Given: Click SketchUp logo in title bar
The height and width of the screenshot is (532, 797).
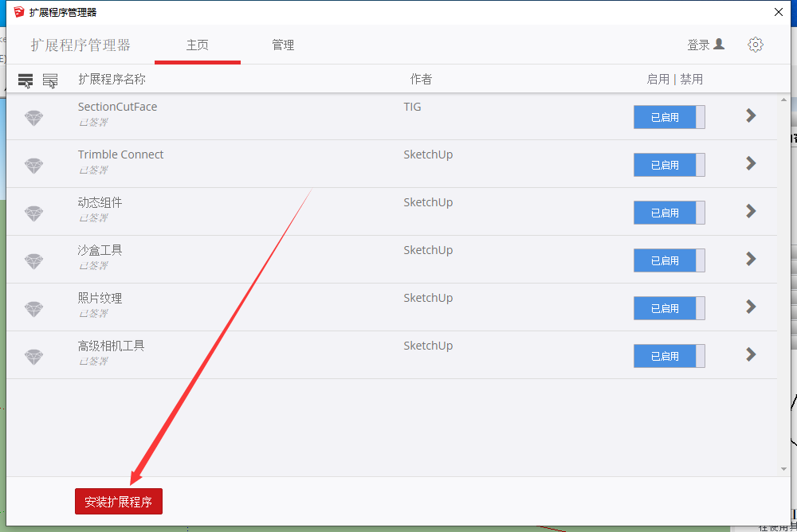Looking at the screenshot, I should coord(19,12).
